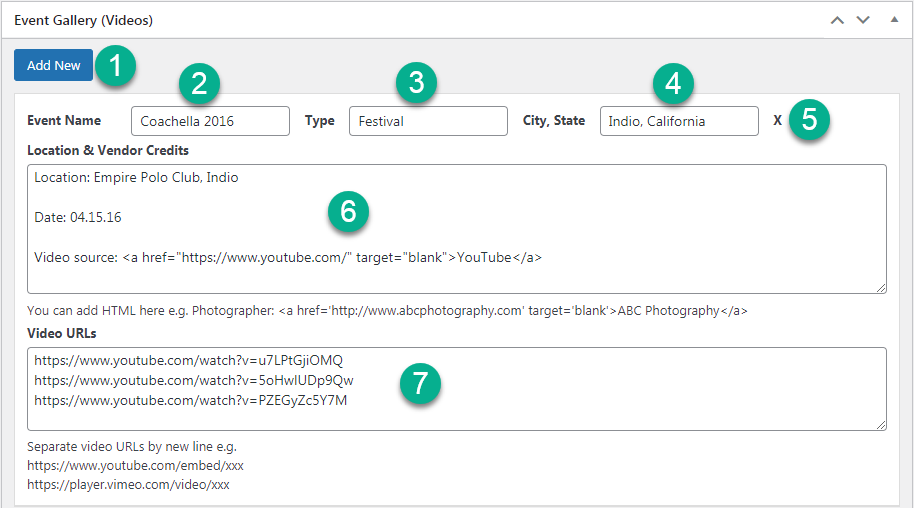Click the Video URLs label
Viewport: 914px width, 508px height.
pos(62,333)
